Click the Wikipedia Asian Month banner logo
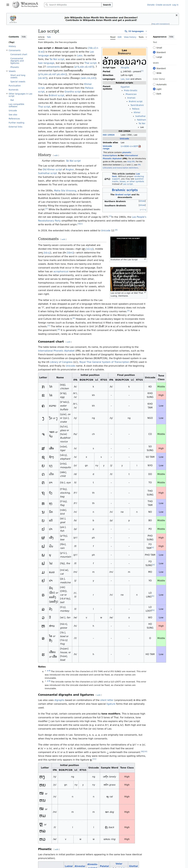188x868 pixels. [x=13, y=19]
